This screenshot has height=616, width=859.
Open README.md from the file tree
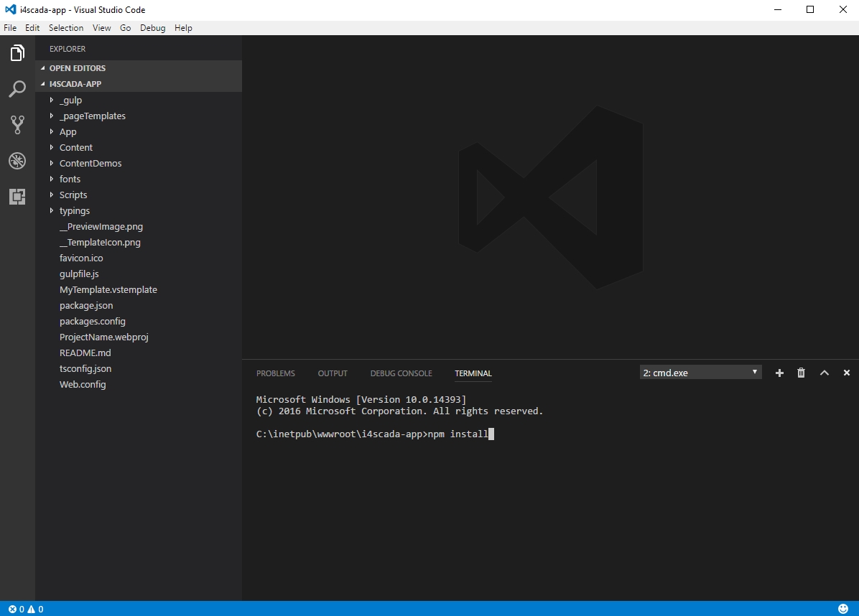[x=85, y=353]
